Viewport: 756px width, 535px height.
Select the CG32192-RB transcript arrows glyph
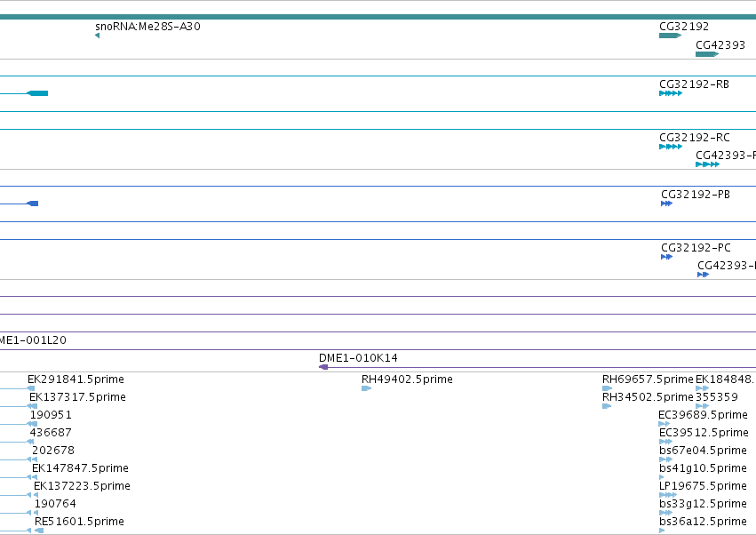(671, 93)
